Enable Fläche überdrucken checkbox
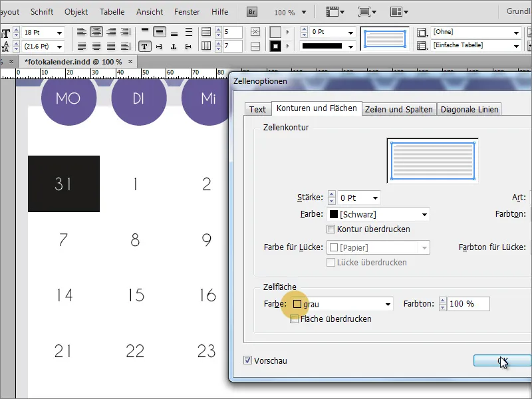Image resolution: width=532 pixels, height=399 pixels. tap(294, 319)
